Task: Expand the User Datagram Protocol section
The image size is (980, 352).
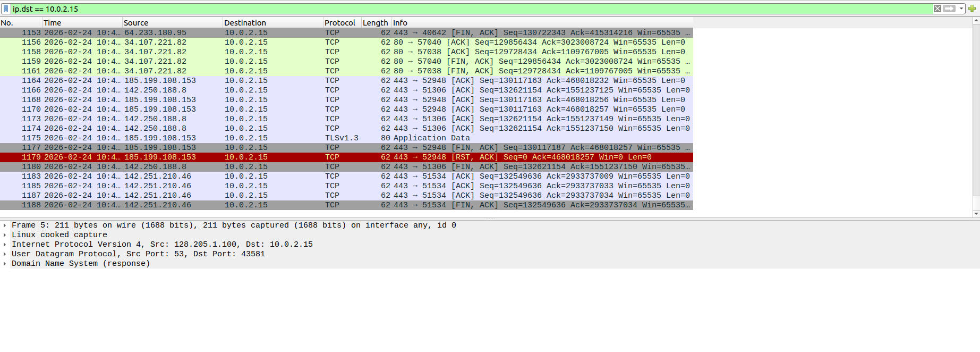Action: (x=5, y=254)
